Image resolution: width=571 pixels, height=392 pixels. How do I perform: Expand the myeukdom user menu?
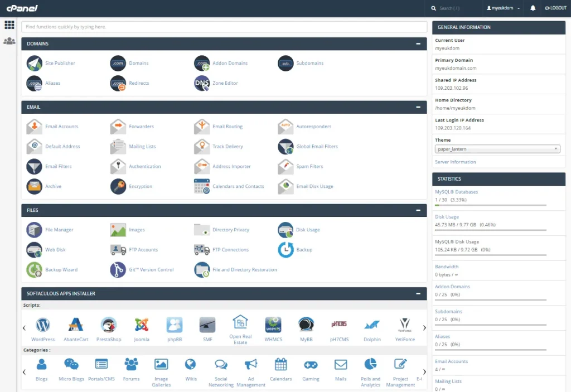504,8
